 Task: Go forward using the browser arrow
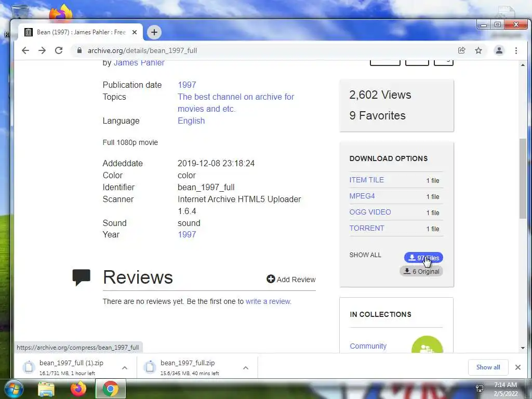[42, 50]
